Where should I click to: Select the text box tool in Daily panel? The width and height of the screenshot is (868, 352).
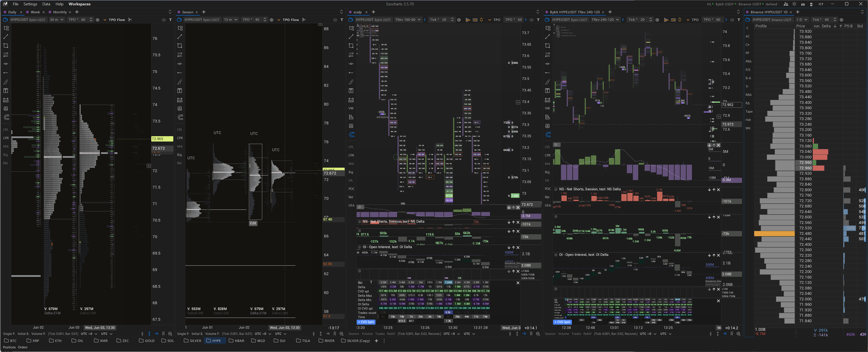pyautogui.click(x=6, y=91)
